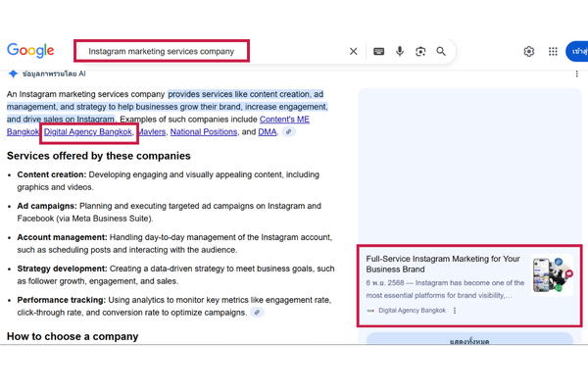Open the Settings gear
This screenshot has height=392, width=588.
(x=529, y=51)
